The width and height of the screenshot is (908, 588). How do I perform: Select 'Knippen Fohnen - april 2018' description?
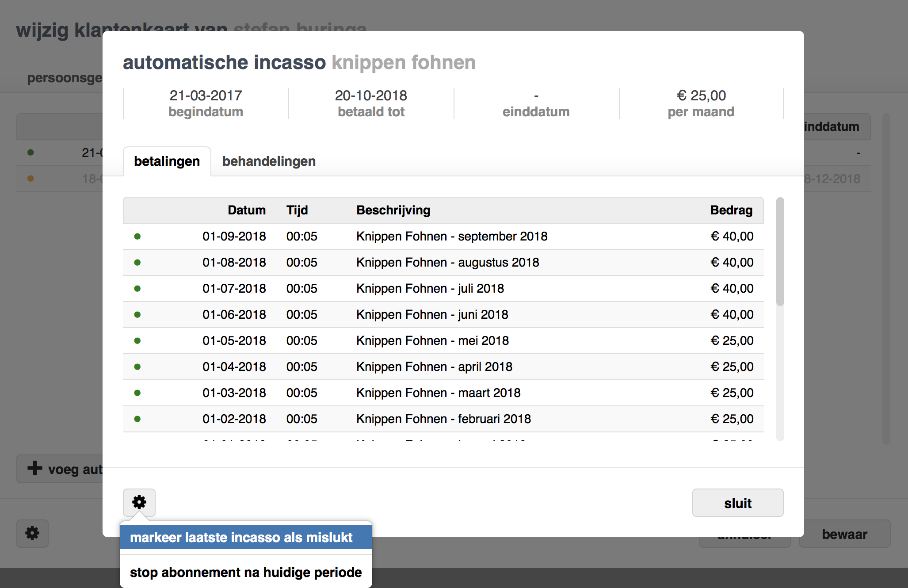pyautogui.click(x=435, y=367)
